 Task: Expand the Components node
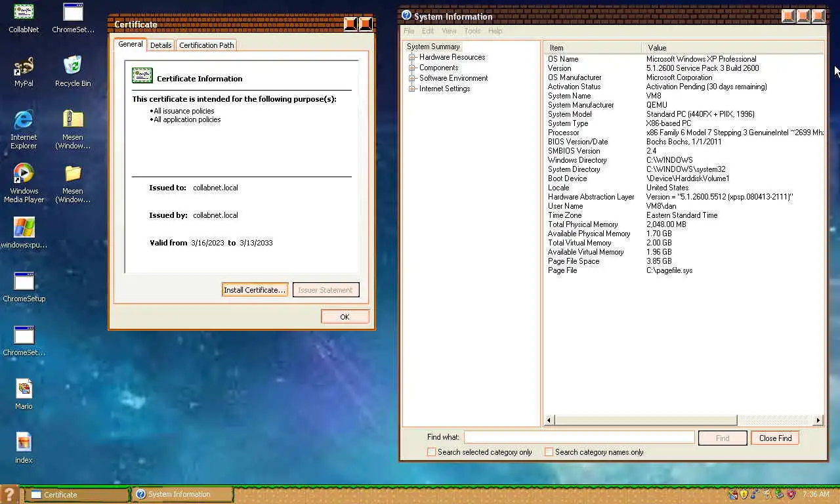coord(412,68)
